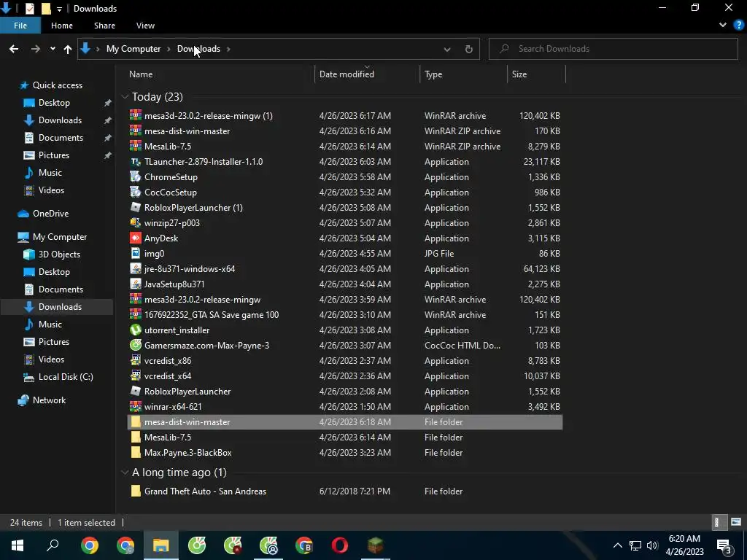The height and width of the screenshot is (560, 747).
Task: Sort files by the Name column
Action: pyautogui.click(x=141, y=74)
